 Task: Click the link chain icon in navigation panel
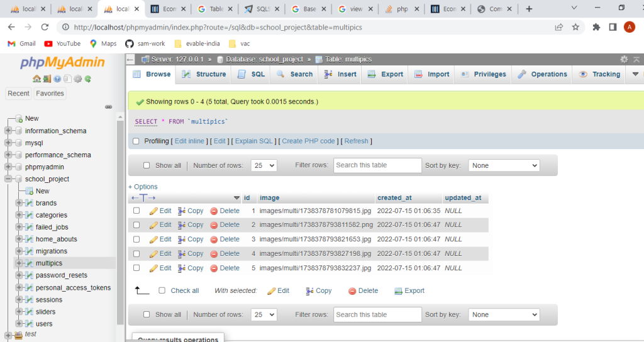point(108,107)
